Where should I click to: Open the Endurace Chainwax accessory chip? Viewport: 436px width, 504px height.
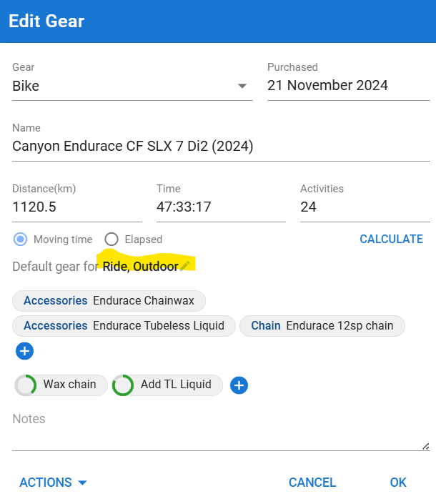pyautogui.click(x=109, y=301)
